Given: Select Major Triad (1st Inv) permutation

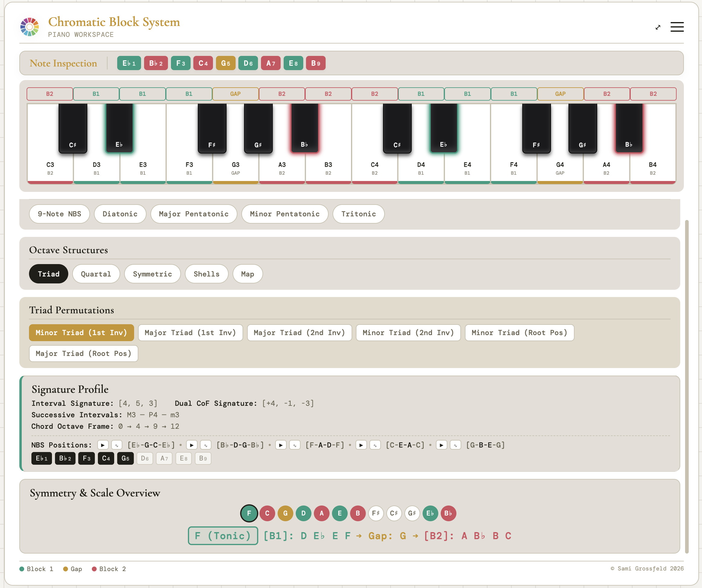Looking at the screenshot, I should click(x=191, y=332).
